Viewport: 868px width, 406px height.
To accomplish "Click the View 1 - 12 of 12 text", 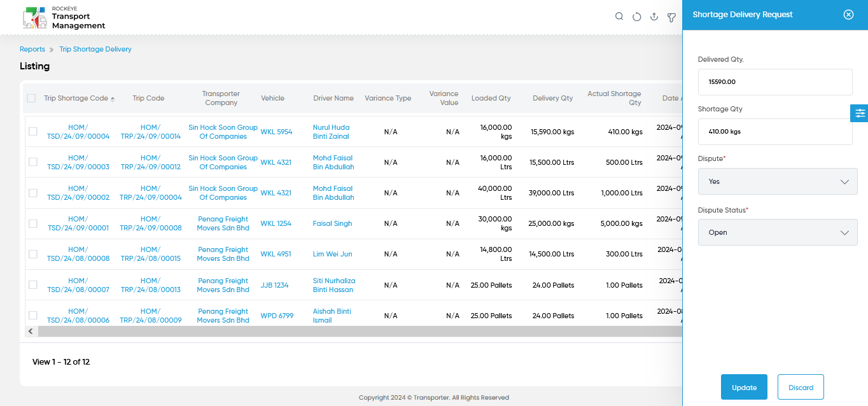I will [61, 362].
